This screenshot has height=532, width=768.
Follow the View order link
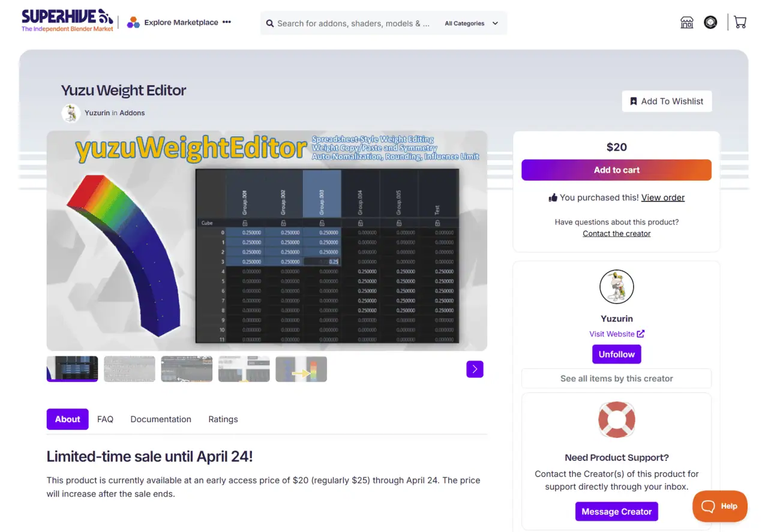click(x=662, y=197)
